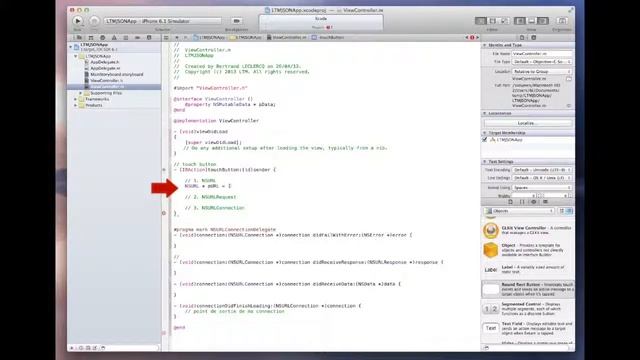Select Text Field in object library
The height and width of the screenshot is (360, 640).
click(x=528, y=329)
